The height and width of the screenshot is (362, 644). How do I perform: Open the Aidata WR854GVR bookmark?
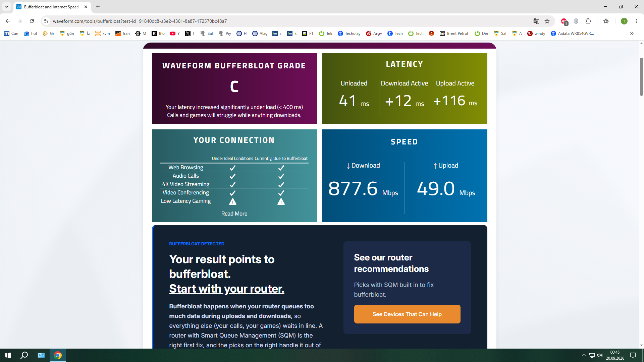(x=572, y=34)
